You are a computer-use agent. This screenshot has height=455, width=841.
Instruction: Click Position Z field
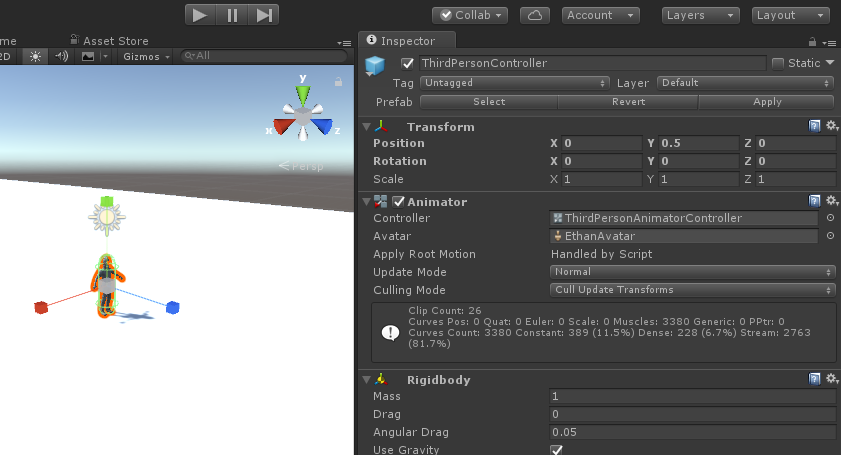(x=795, y=143)
